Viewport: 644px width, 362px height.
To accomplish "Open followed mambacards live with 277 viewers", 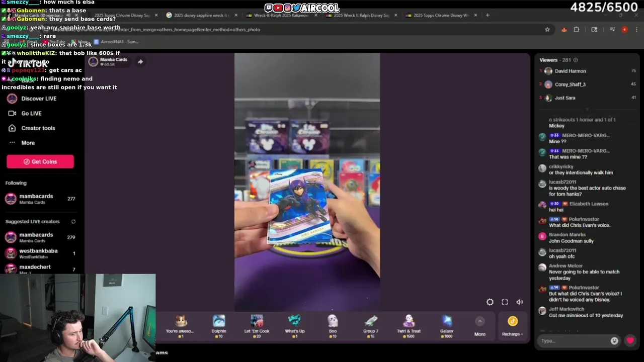I will point(40,199).
